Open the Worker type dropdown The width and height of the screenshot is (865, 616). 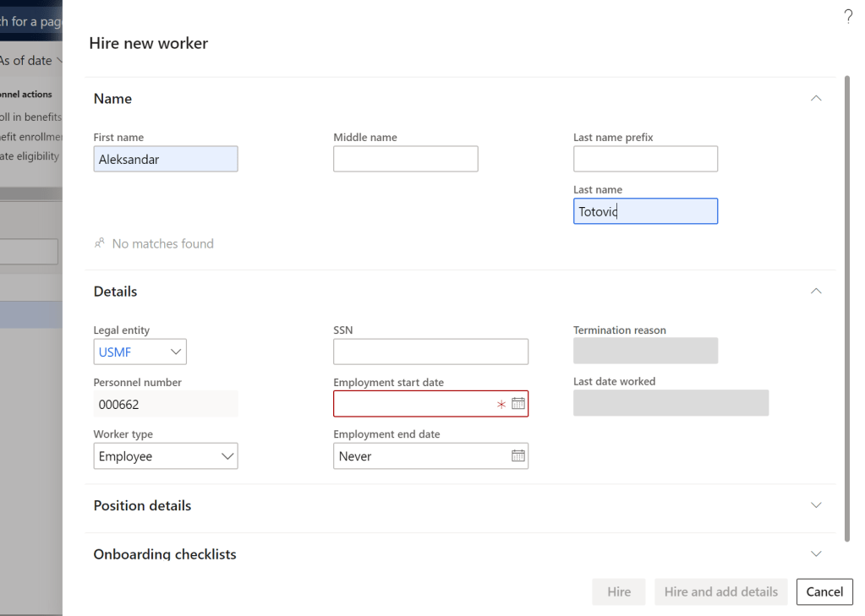[165, 456]
